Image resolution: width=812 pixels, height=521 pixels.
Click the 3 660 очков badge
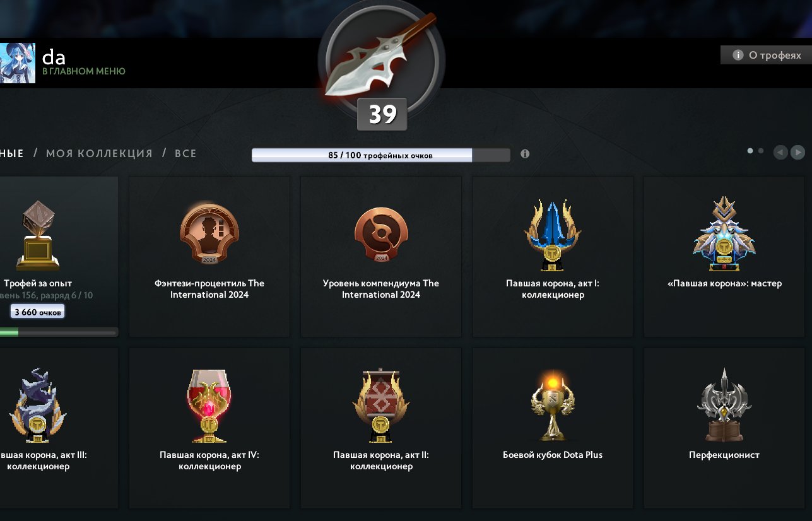pos(38,312)
